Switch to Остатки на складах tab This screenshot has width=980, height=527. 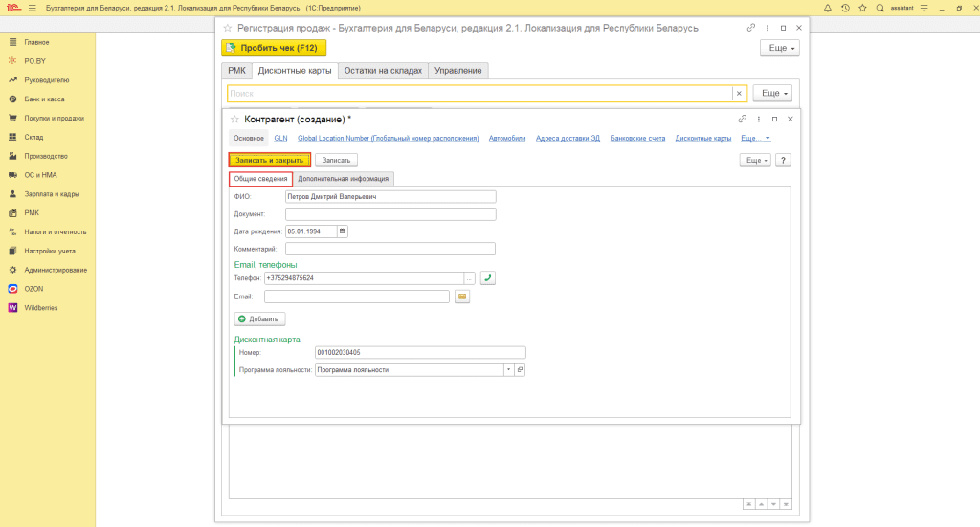[x=383, y=71]
